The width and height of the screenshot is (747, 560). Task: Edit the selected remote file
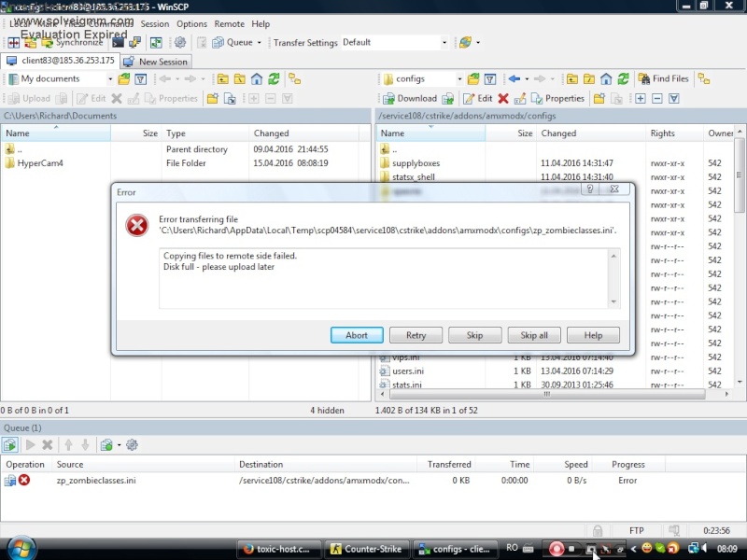[x=478, y=99]
